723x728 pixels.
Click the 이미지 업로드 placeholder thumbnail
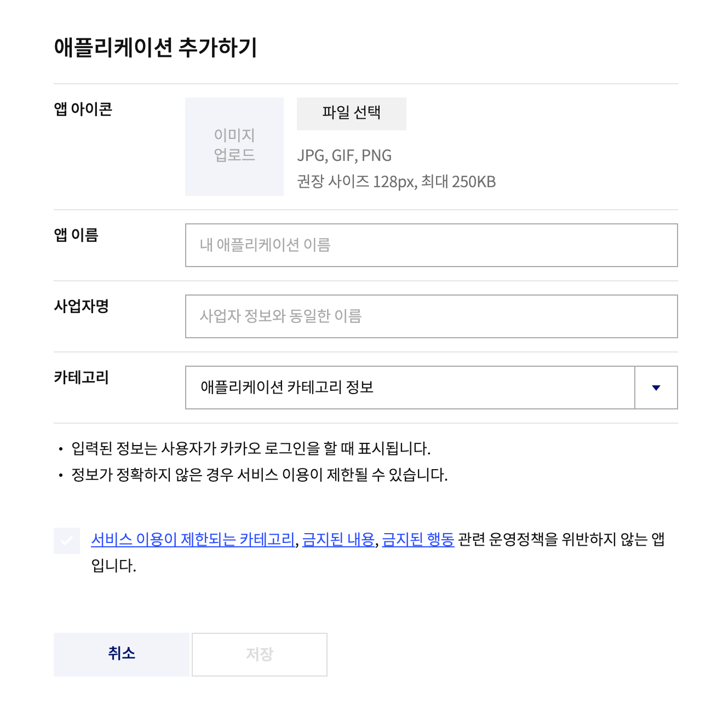(x=234, y=147)
